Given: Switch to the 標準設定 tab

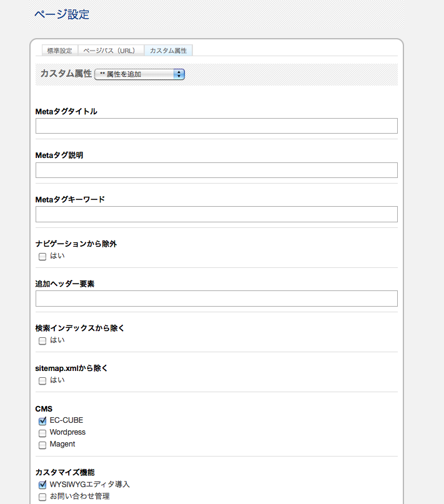Looking at the screenshot, I should [60, 51].
